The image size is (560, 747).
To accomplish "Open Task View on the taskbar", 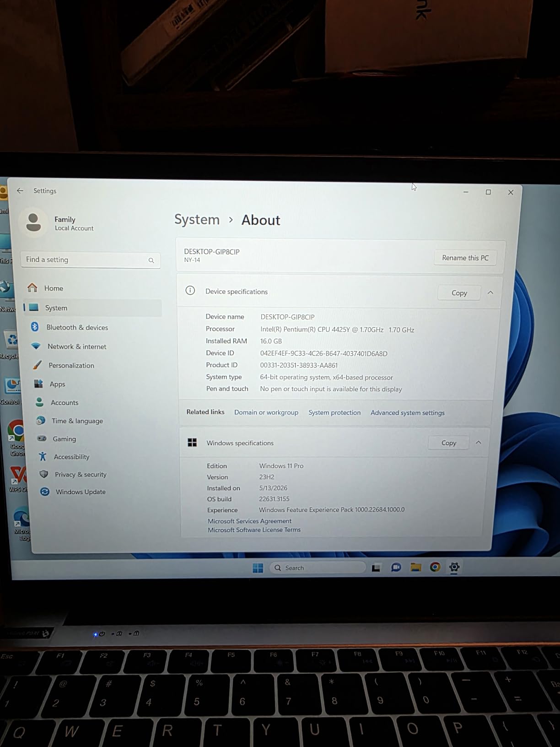I will (x=376, y=568).
